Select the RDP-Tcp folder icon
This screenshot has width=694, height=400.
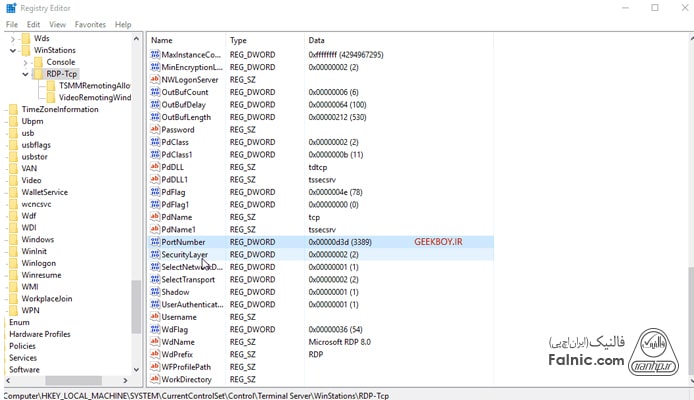pos(38,74)
